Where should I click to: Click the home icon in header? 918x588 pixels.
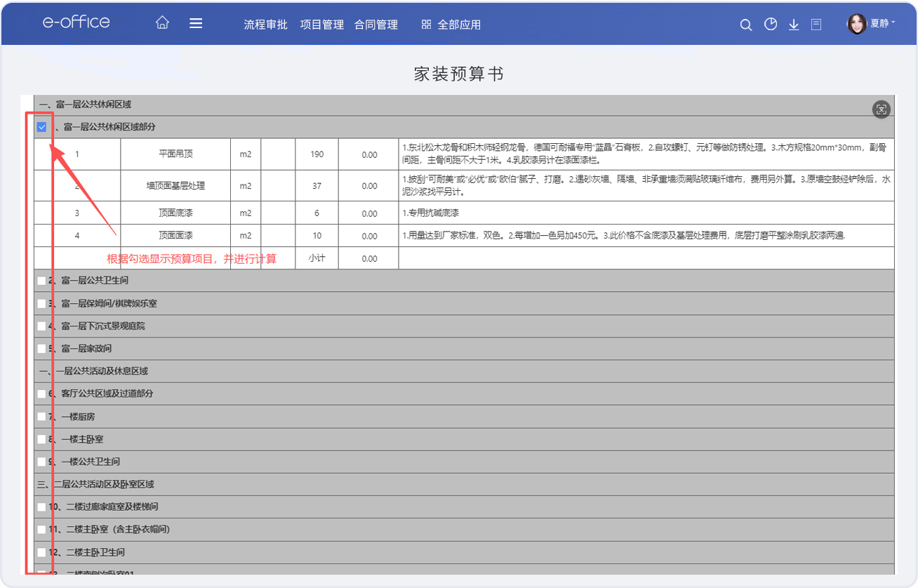(x=162, y=23)
